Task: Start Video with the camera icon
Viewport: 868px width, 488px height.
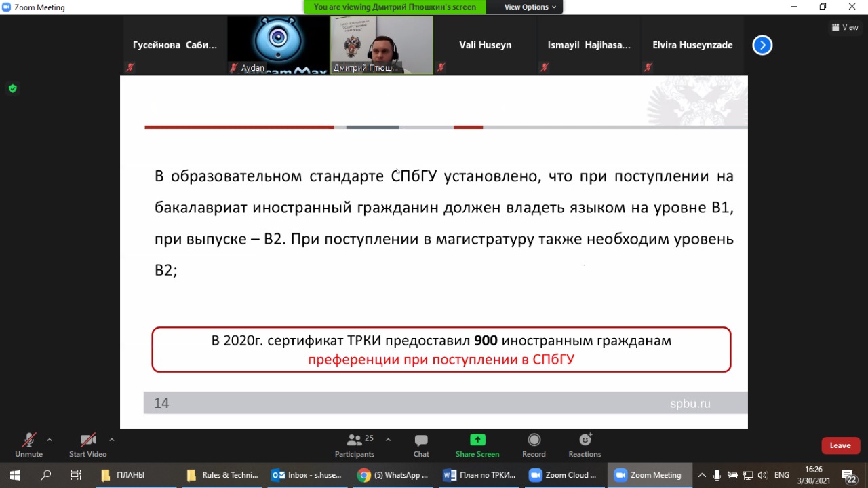Action: pyautogui.click(x=88, y=445)
